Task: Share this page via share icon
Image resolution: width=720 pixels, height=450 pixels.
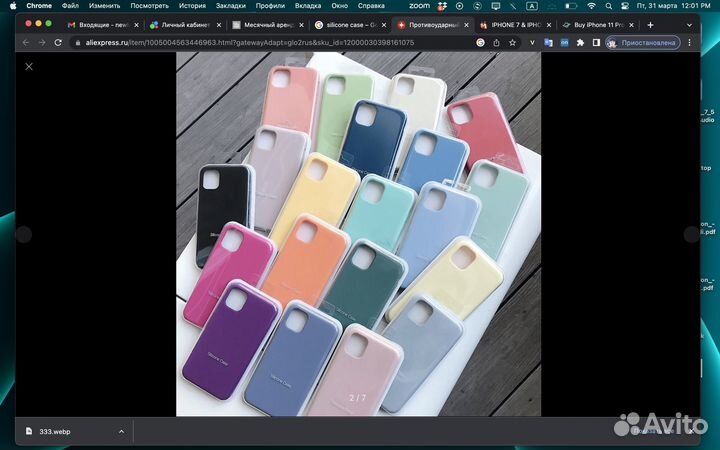Action: coord(496,43)
